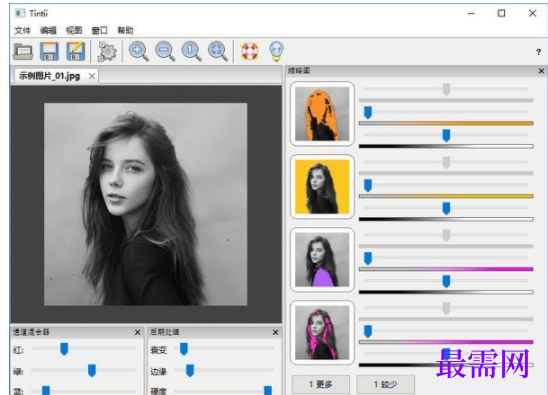Zoom out with the minus magnifier
The image size is (548, 395).
[165, 51]
